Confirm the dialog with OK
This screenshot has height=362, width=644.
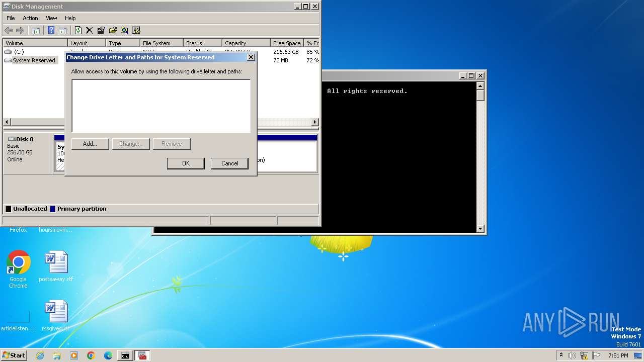[x=186, y=163]
